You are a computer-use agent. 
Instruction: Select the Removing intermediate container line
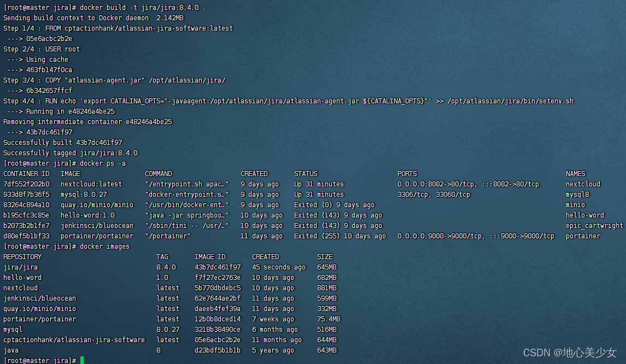(87, 122)
